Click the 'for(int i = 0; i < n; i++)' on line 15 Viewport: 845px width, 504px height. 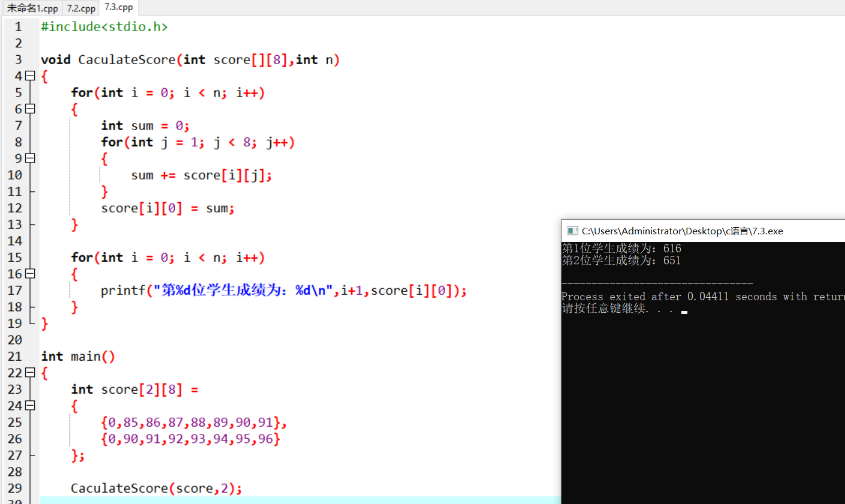[168, 258]
